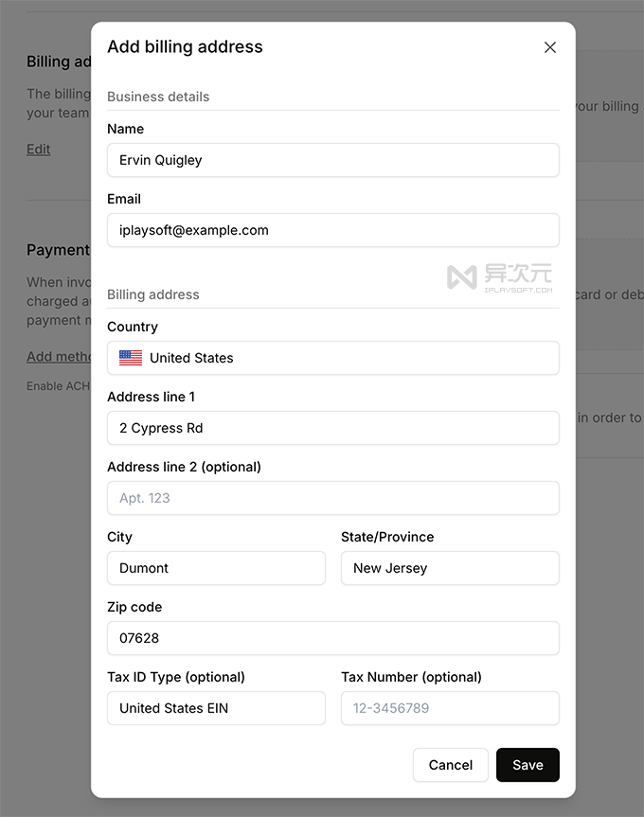Image resolution: width=644 pixels, height=817 pixels.
Task: Focus the City field containing Dumont
Action: pos(216,568)
